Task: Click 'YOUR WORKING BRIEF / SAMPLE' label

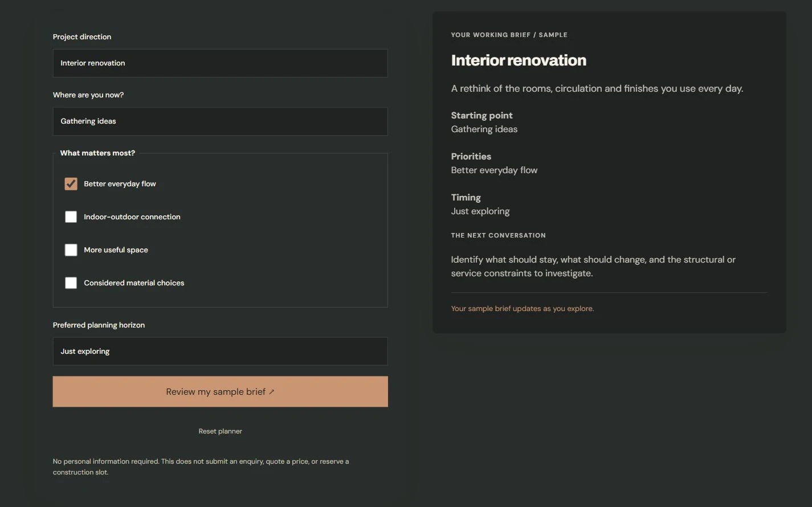Action: pyautogui.click(x=509, y=35)
